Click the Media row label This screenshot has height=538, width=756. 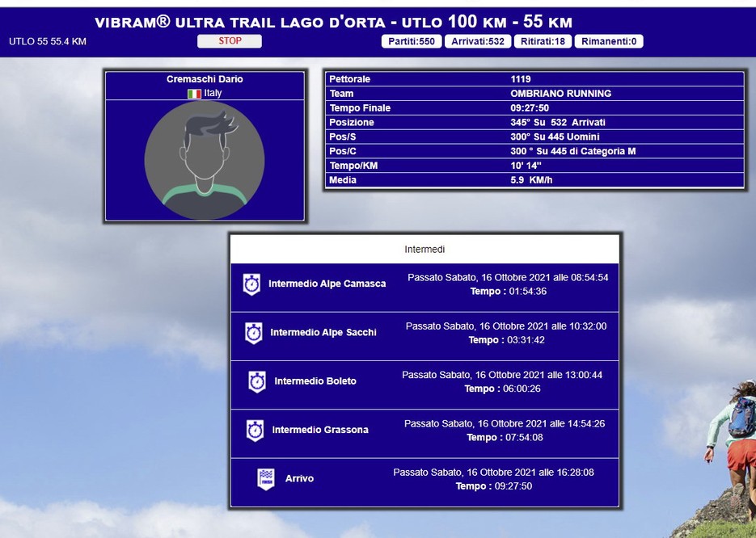coord(343,180)
